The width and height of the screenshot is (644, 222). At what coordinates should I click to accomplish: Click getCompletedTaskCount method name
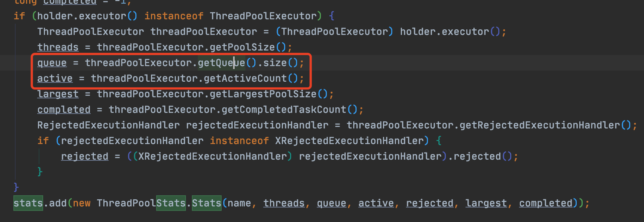[x=284, y=110]
